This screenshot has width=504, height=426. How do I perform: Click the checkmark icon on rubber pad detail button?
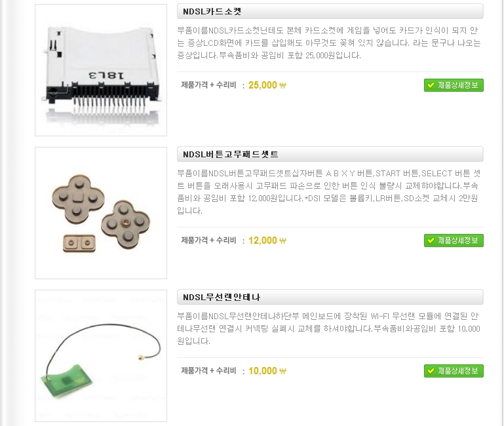click(431, 241)
